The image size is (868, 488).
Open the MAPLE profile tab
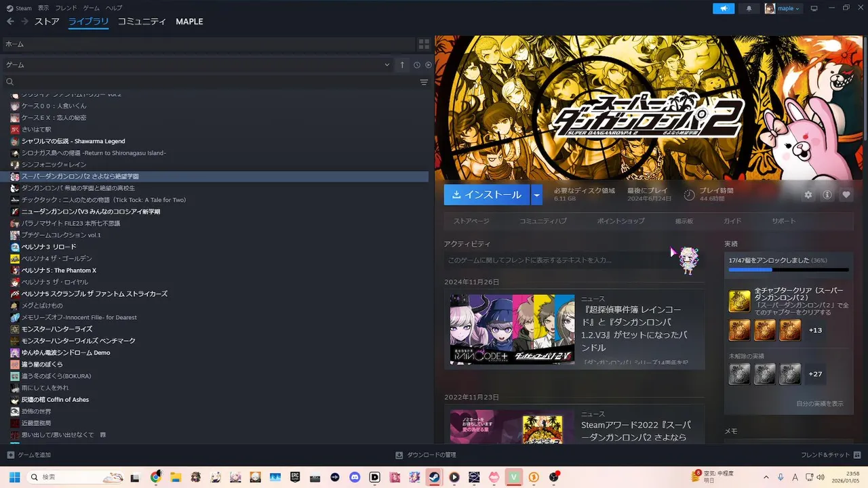click(189, 22)
